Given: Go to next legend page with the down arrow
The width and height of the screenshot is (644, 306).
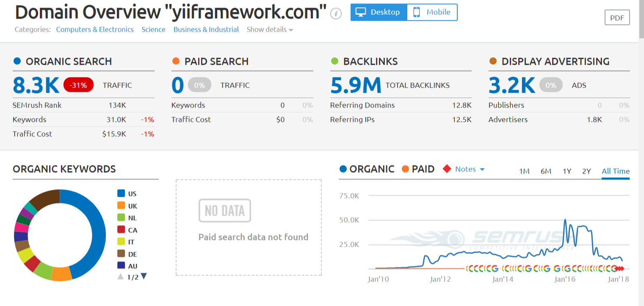Looking at the screenshot, I should pos(144,277).
